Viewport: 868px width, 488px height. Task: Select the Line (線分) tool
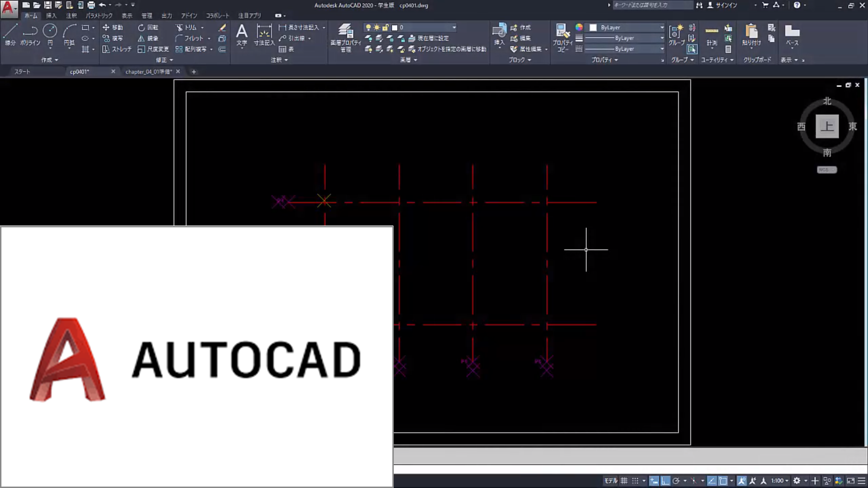(10, 34)
